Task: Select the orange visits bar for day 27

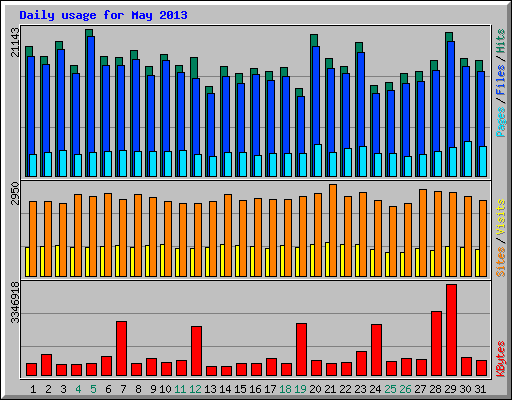Action: [423, 233]
